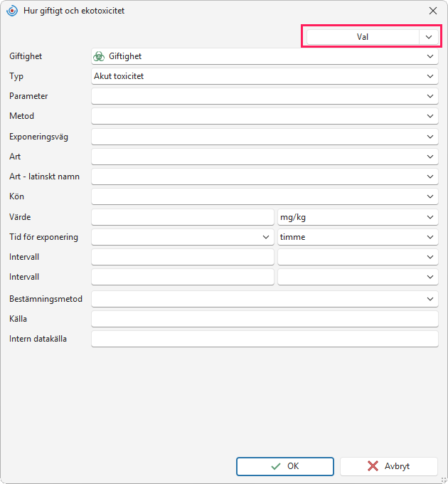Image resolution: width=448 pixels, height=484 pixels.
Task: Click the app logo icon in title bar
Action: click(12, 11)
